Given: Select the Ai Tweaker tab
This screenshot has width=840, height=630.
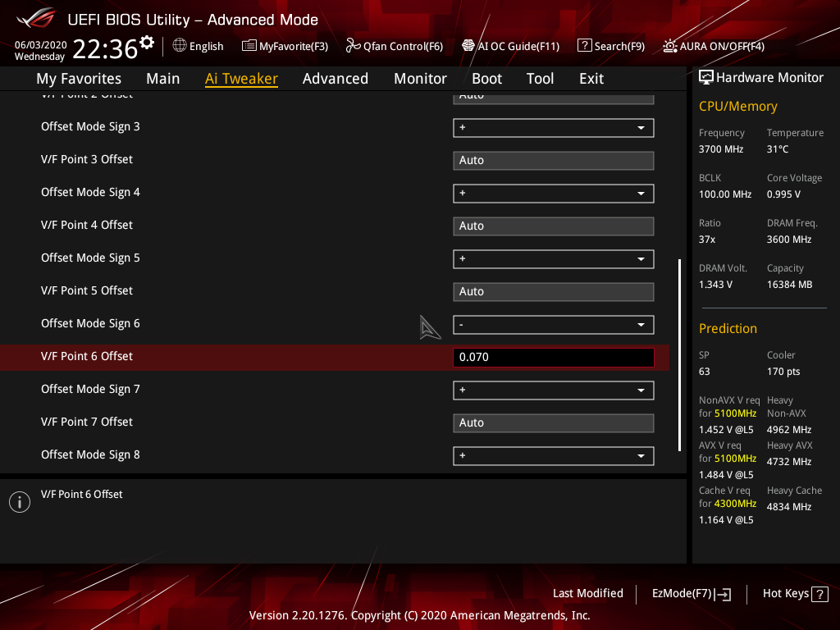Looking at the screenshot, I should [x=241, y=79].
